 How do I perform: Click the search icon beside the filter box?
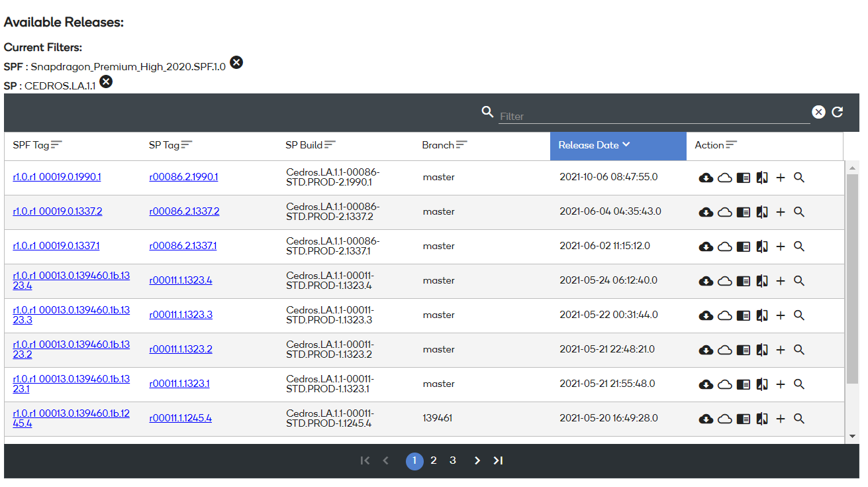pos(487,112)
